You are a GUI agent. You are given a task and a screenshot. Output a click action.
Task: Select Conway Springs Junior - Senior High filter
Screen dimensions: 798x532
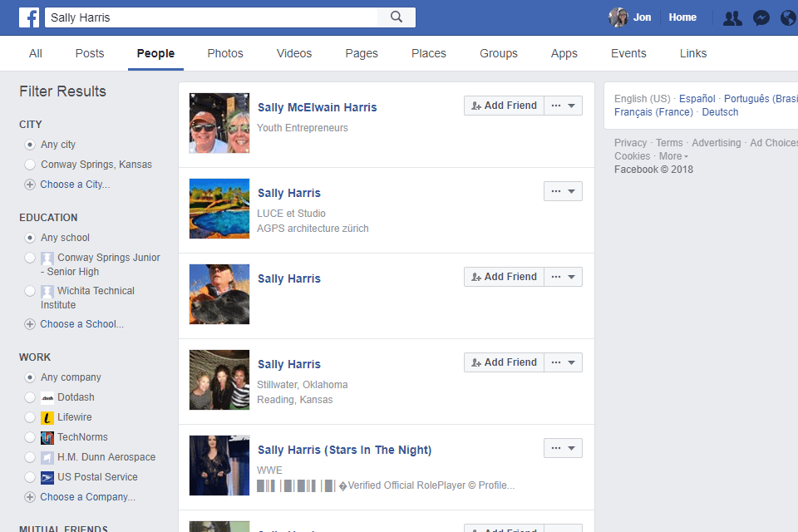click(x=30, y=258)
